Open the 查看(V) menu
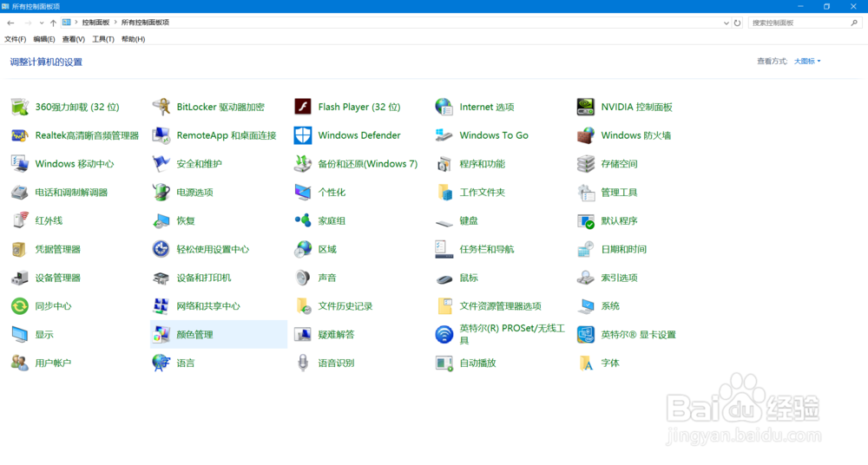Screen dimensions: 868x465 tap(73, 39)
